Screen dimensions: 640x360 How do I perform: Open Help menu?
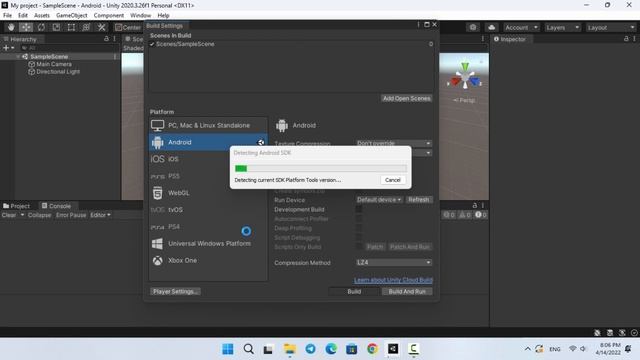[x=163, y=16]
